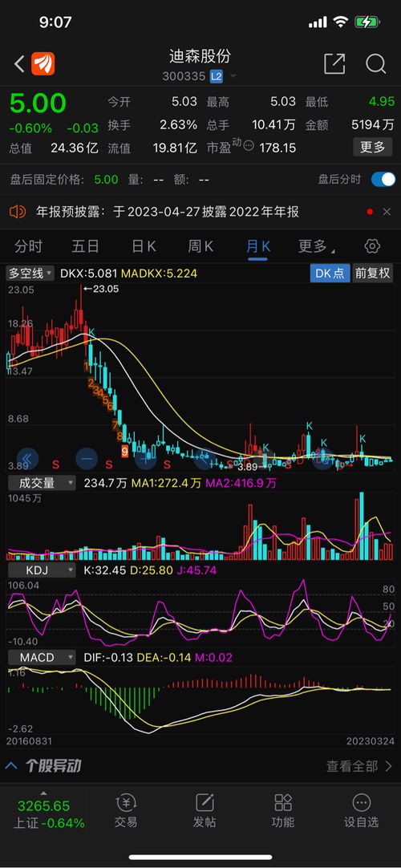Screen dimensions: 401x868
Task: Toggle the 盘后分时 switch
Action: tap(383, 180)
